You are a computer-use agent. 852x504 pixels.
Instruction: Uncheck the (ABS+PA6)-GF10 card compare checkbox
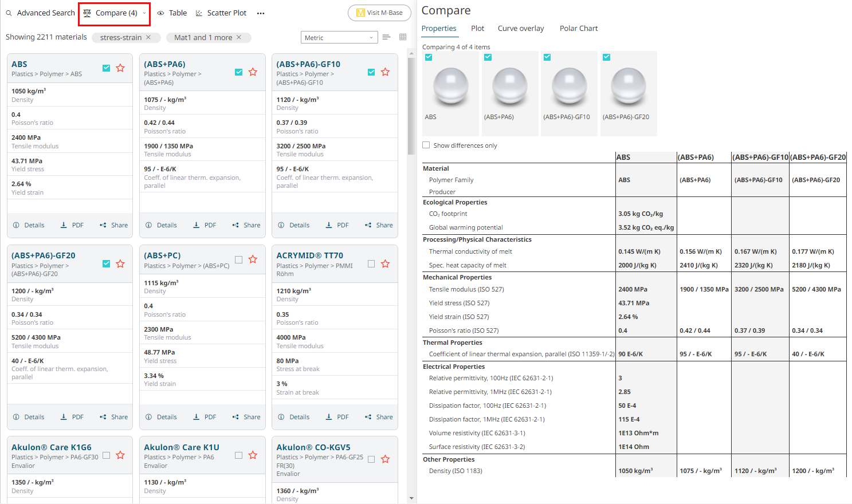pyautogui.click(x=371, y=72)
